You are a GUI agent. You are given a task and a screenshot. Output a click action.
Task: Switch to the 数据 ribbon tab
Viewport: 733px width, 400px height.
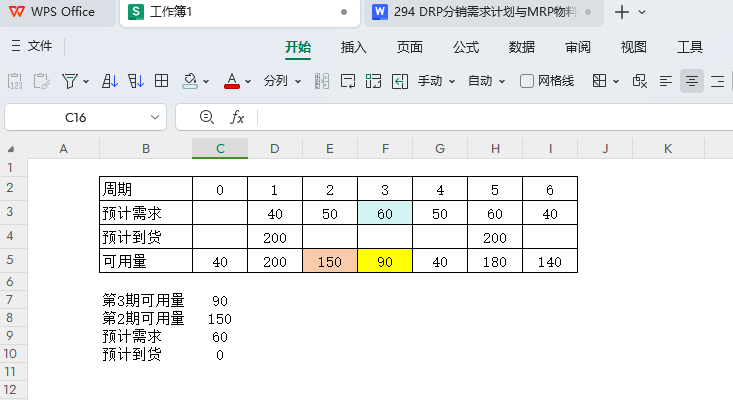(522, 47)
